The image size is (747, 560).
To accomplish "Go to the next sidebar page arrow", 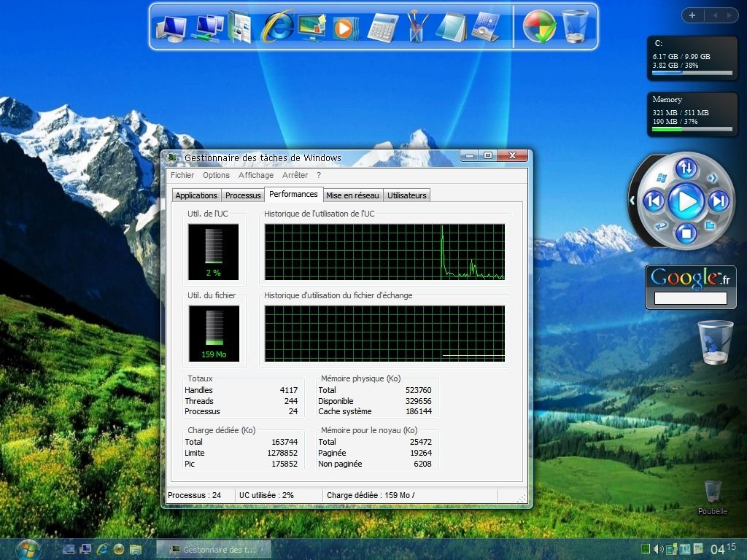I will pyautogui.click(x=729, y=15).
